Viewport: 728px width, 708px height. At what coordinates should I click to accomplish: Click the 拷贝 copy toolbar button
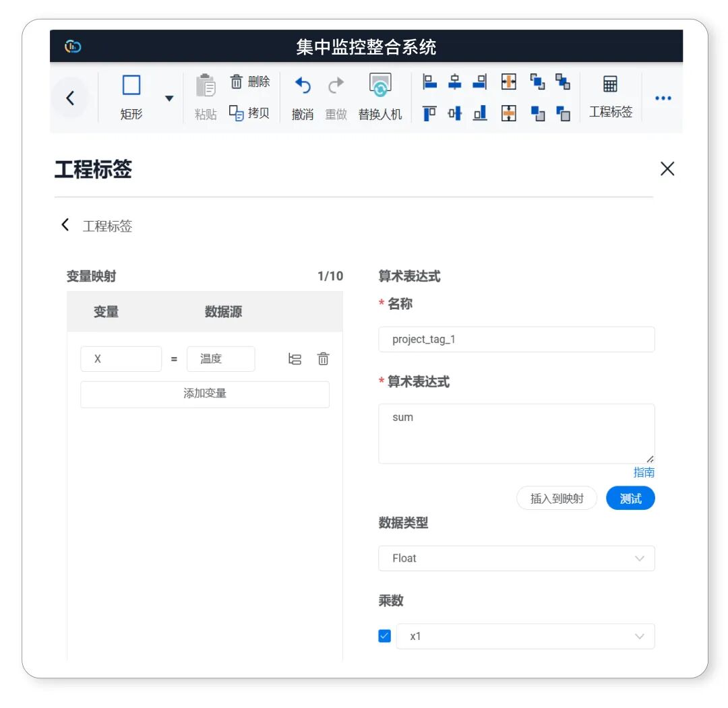click(249, 112)
